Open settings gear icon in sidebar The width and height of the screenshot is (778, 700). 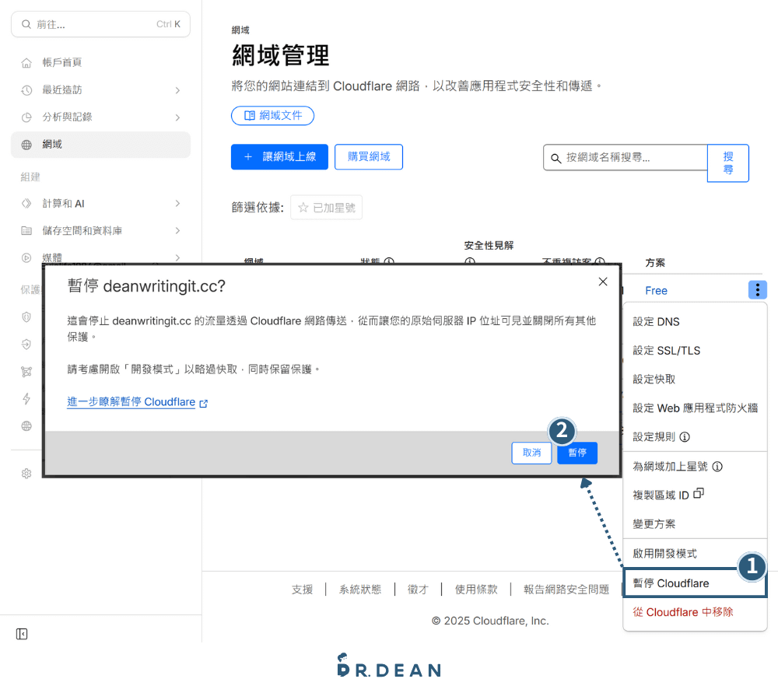(x=26, y=474)
